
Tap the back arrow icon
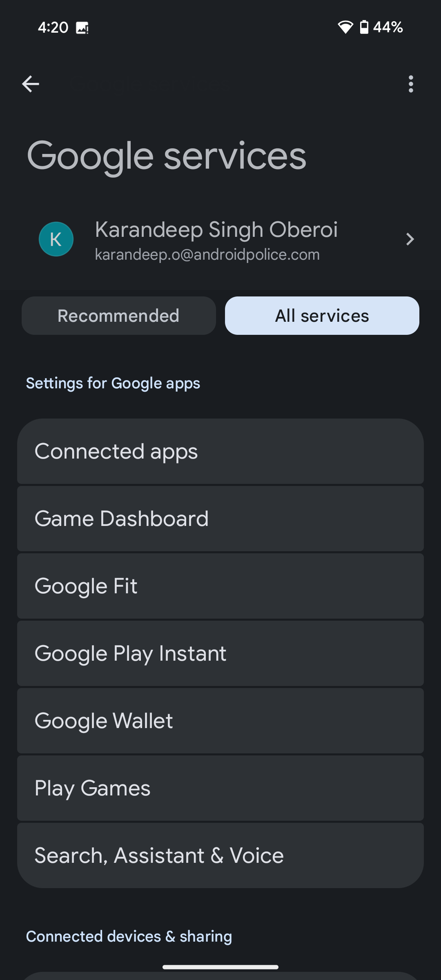pyautogui.click(x=31, y=85)
